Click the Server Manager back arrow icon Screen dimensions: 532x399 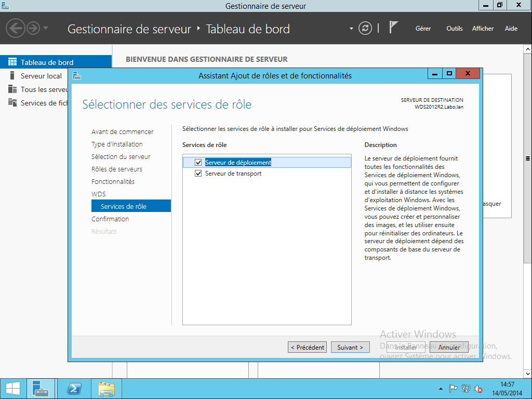pos(15,28)
